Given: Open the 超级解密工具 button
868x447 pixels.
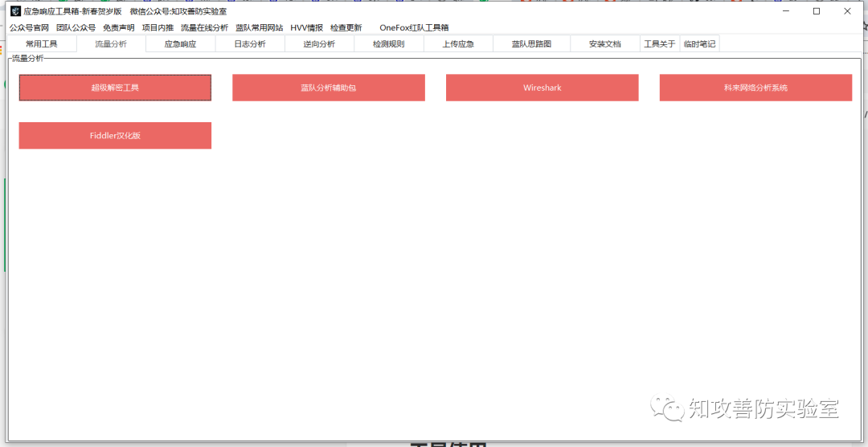Looking at the screenshot, I should coord(115,88).
